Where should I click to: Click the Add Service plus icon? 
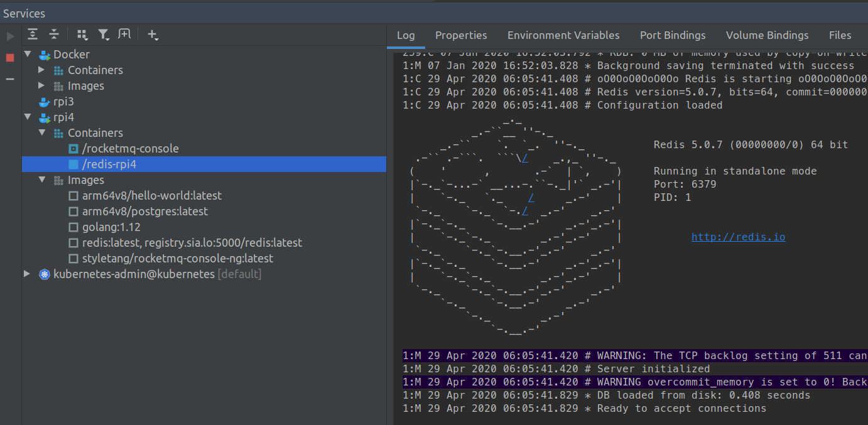point(153,35)
